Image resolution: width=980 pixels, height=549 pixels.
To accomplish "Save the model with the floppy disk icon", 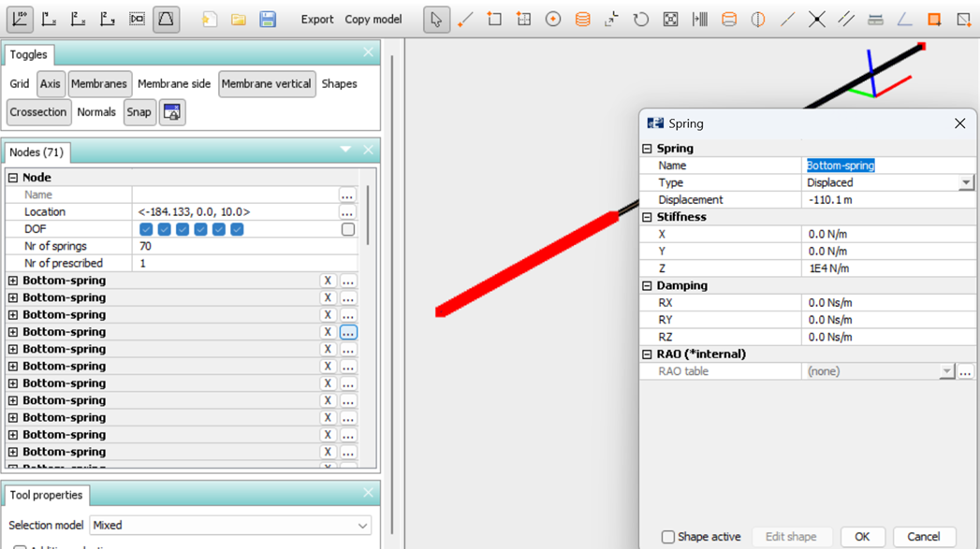I will 268,20.
